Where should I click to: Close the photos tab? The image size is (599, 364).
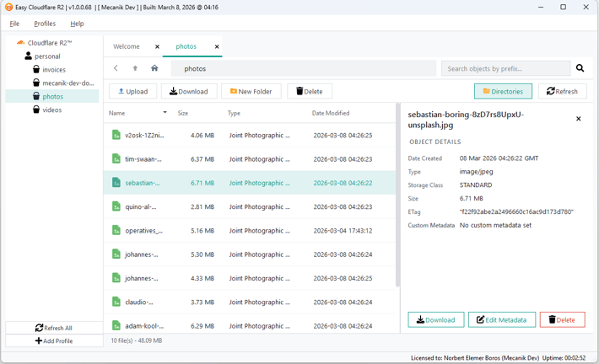(217, 46)
